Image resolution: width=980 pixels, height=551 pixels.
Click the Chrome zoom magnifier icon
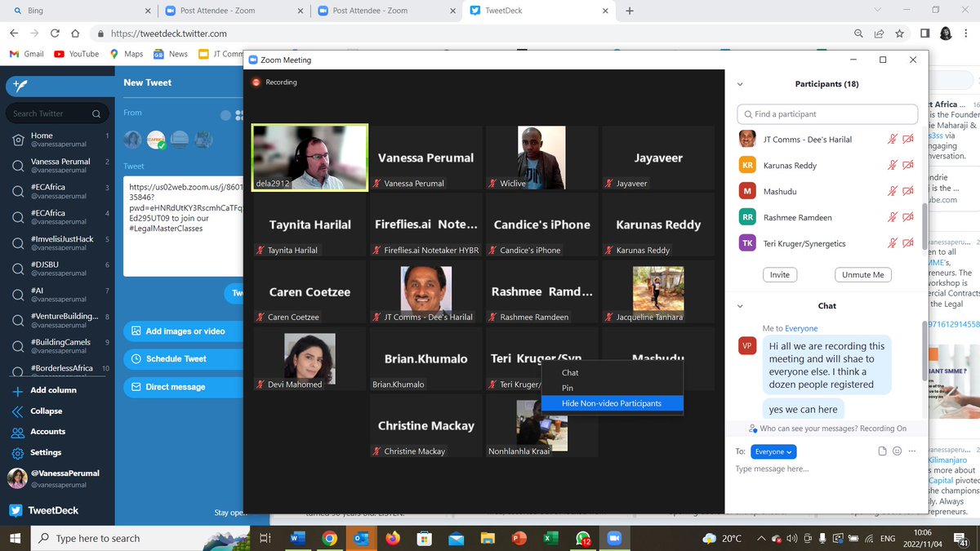tap(858, 33)
